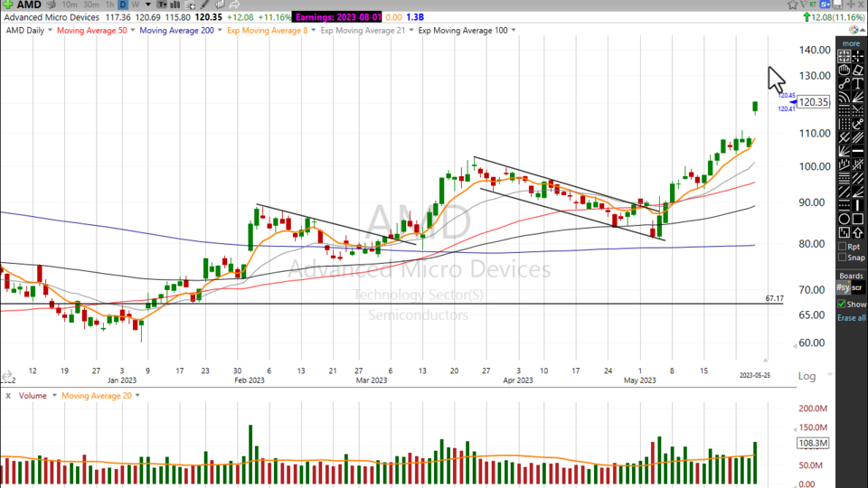Screen dimensions: 868x488
Task: Select the ellipse drawing tool
Action: coord(844,218)
